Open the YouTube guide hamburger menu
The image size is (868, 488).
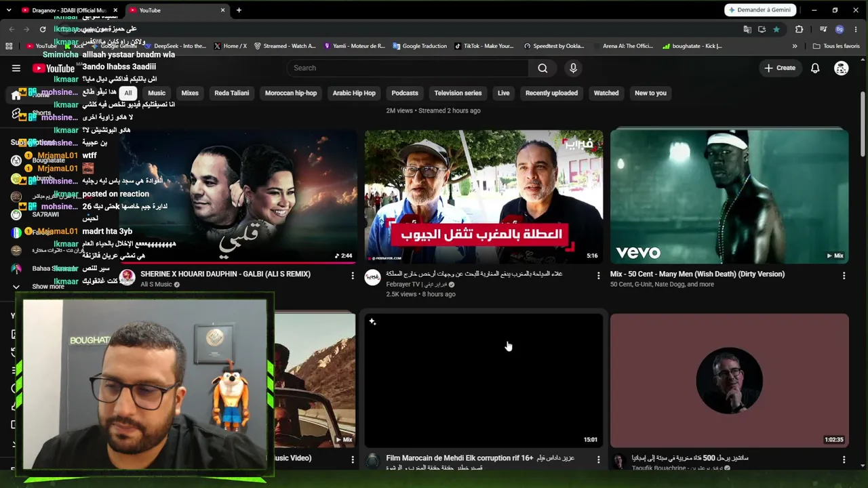pyautogui.click(x=16, y=68)
